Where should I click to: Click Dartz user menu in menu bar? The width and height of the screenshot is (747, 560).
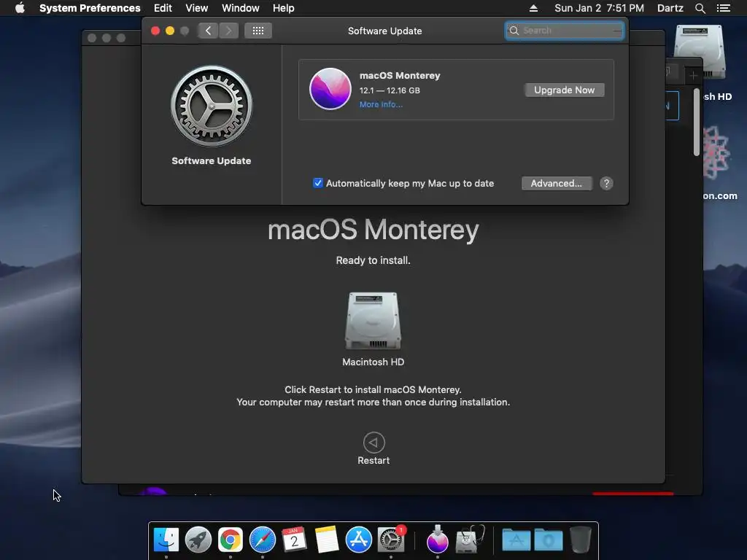pos(670,8)
